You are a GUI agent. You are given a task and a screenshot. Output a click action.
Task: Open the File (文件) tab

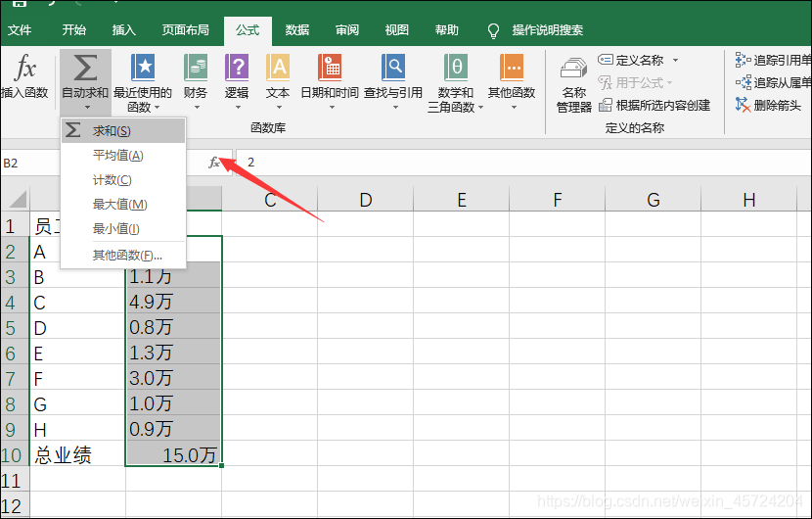click(x=20, y=30)
